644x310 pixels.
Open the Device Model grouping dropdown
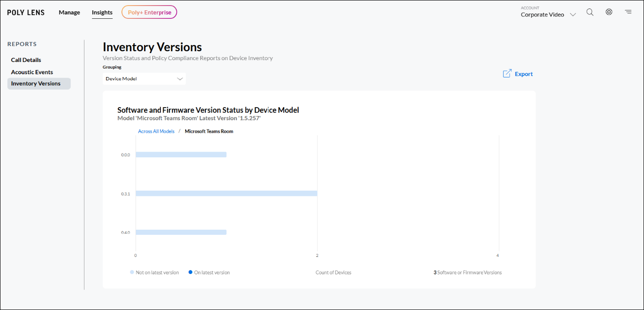144,78
